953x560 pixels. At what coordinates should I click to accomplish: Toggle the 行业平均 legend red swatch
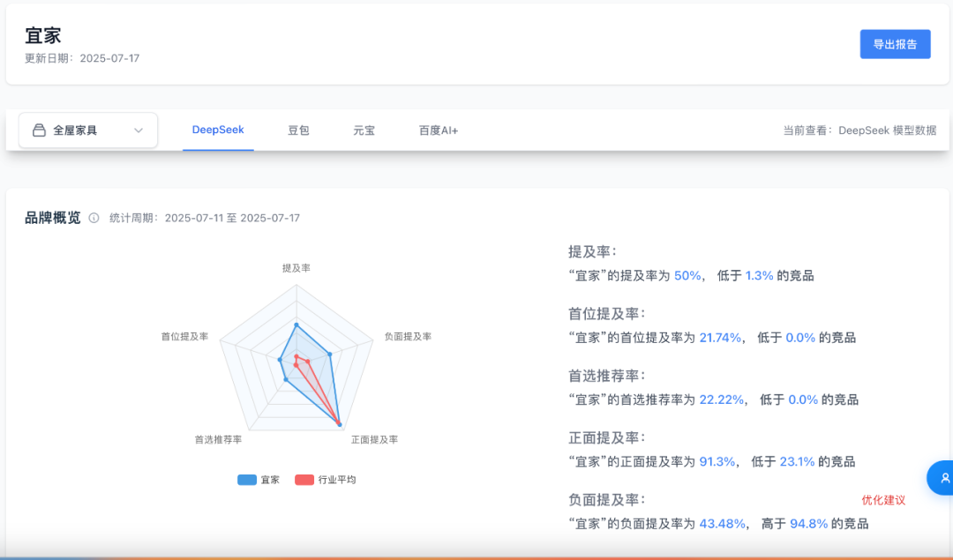coord(304,480)
